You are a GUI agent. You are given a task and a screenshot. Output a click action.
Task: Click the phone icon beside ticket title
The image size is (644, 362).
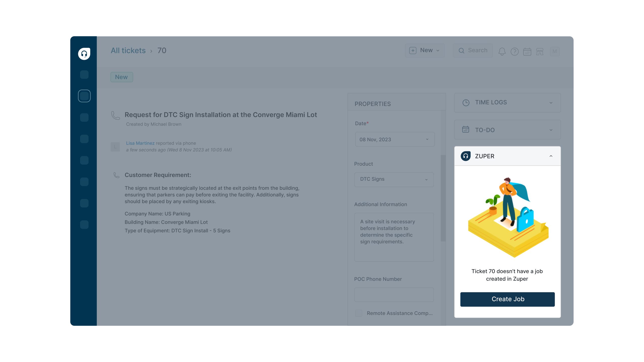click(x=115, y=115)
